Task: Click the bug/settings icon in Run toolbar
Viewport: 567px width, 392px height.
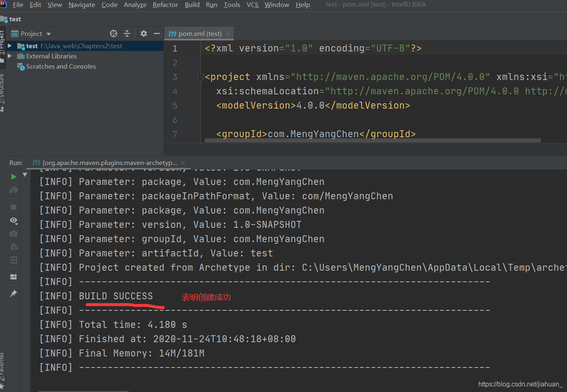Action: point(13,247)
